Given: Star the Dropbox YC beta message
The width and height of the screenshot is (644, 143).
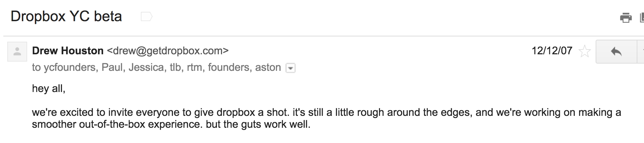Looking at the screenshot, I should (584, 51).
